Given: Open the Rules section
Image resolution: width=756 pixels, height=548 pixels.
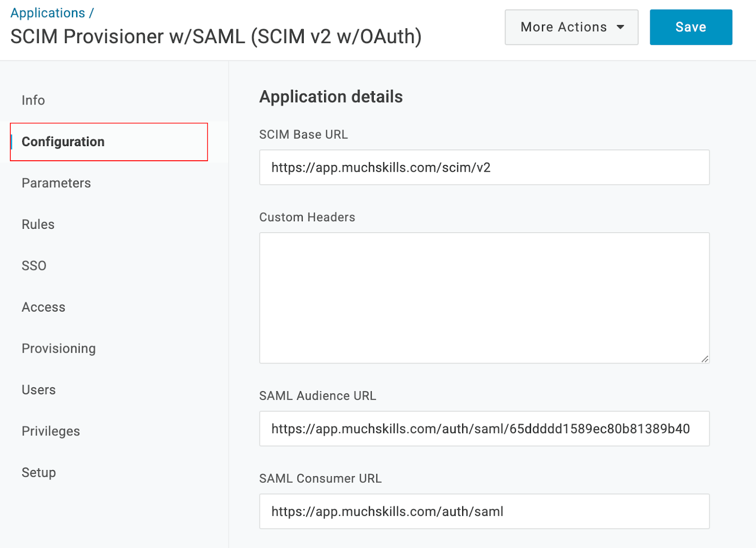Looking at the screenshot, I should point(38,224).
